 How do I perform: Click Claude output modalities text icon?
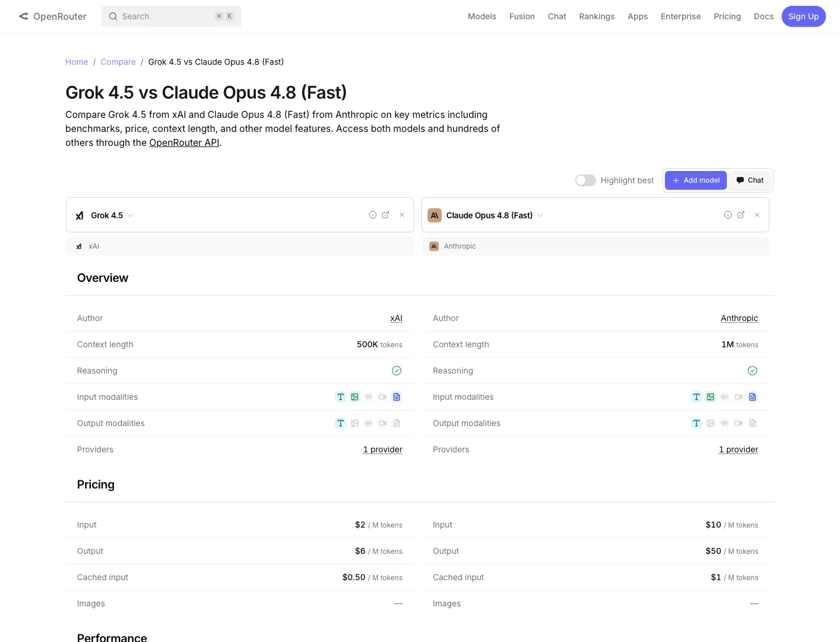(696, 423)
